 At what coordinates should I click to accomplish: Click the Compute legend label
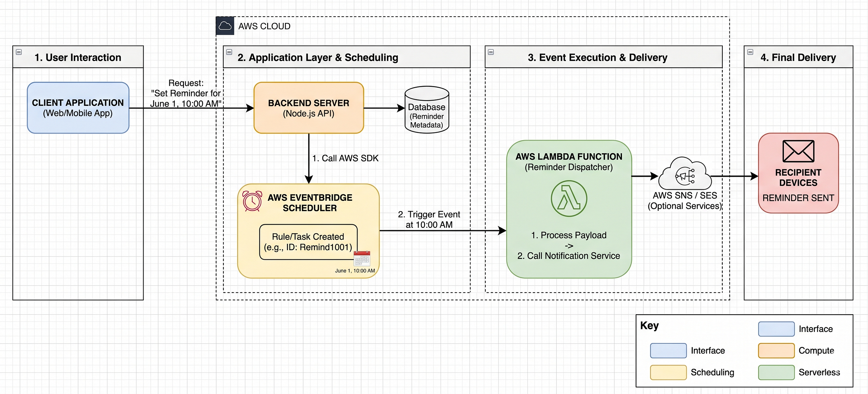(816, 351)
